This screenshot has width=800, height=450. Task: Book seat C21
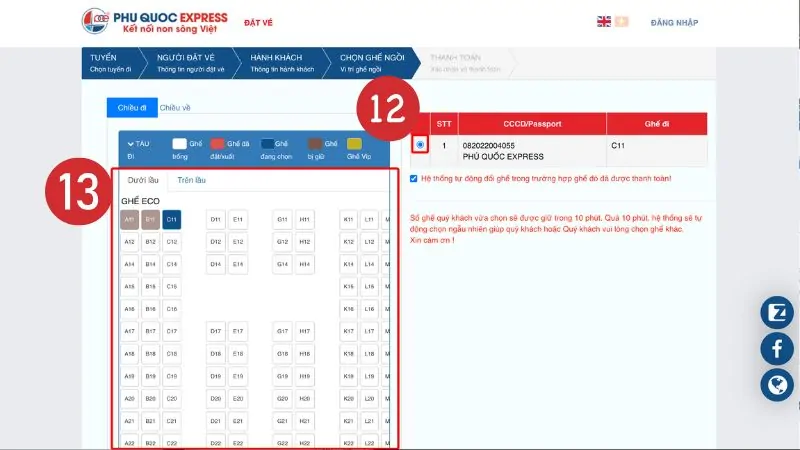click(171, 421)
